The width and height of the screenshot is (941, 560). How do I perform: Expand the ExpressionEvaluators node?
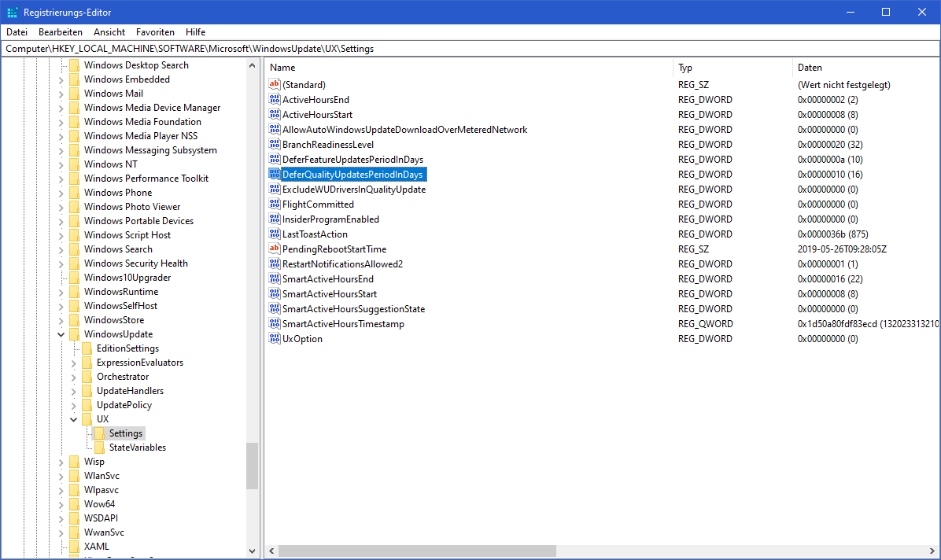(73, 363)
